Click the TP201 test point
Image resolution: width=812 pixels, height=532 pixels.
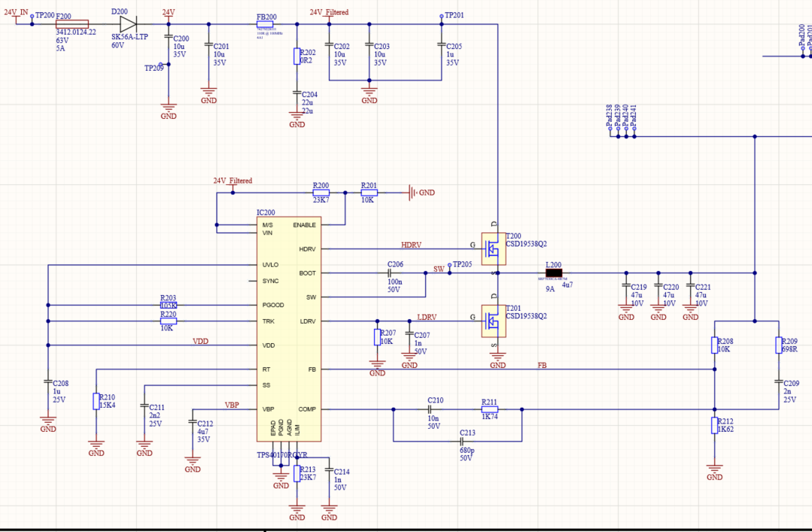[441, 19]
